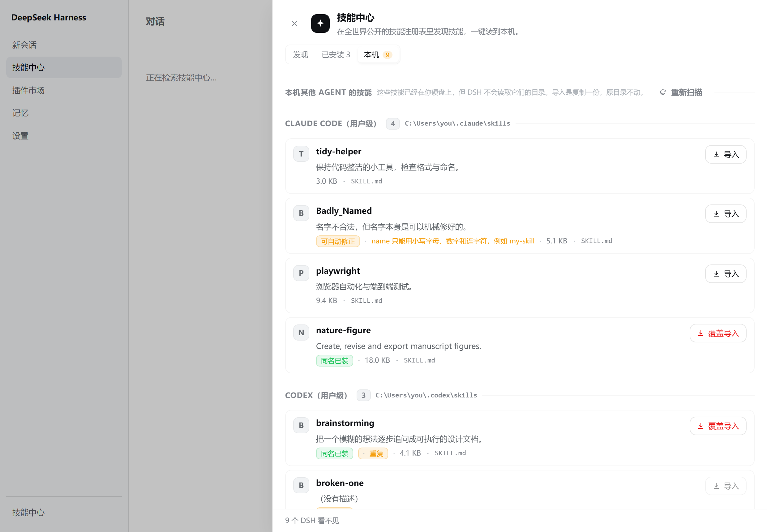Image resolution: width=767 pixels, height=532 pixels.
Task: Click the B avatar icon for brainstorming
Action: tap(301, 425)
